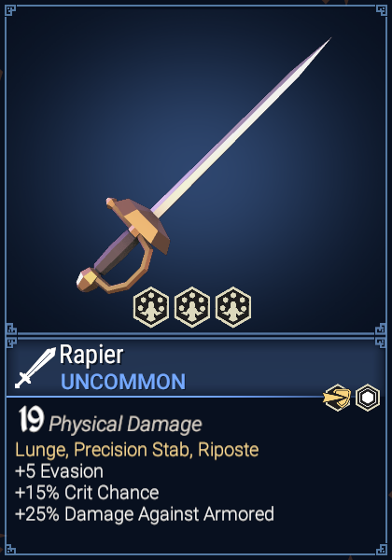Click the rapier's golden hilt guard
This screenshot has width=392, height=560.
pos(139,223)
